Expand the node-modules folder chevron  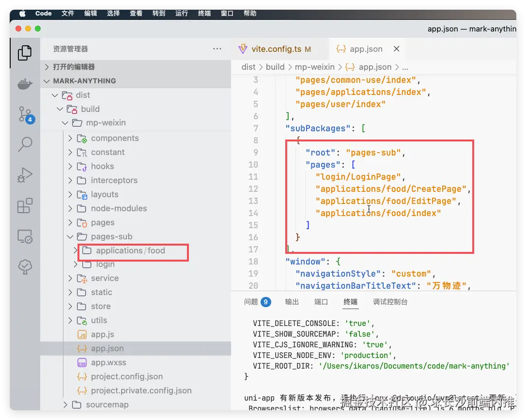point(70,209)
